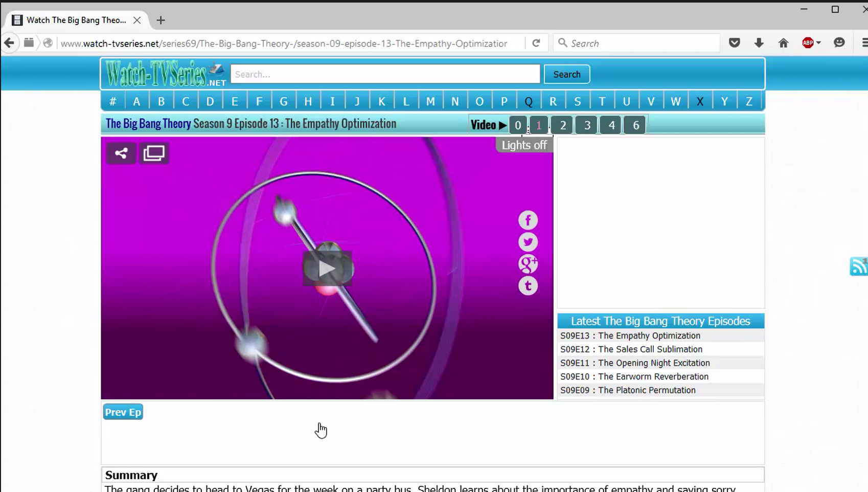The height and width of the screenshot is (492, 868).
Task: Browse series starting with letter A
Action: tap(136, 101)
